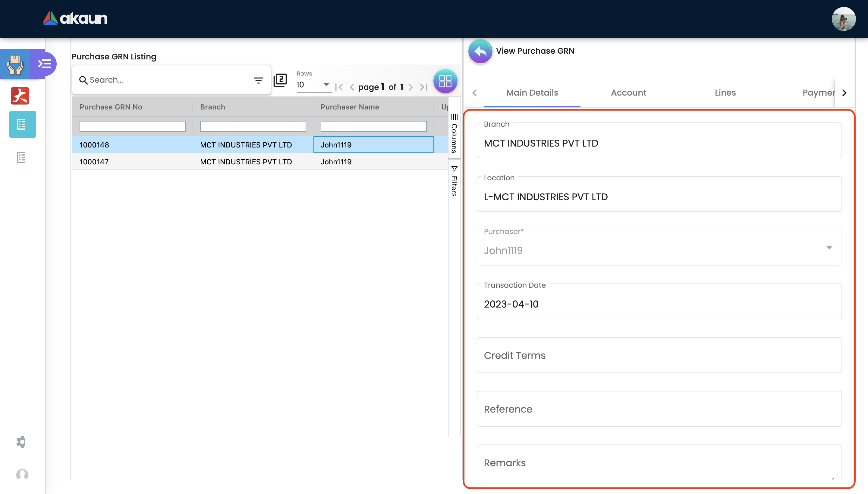The image size is (868, 494).
Task: Expand the sidebar menu toggle icon
Action: (44, 64)
